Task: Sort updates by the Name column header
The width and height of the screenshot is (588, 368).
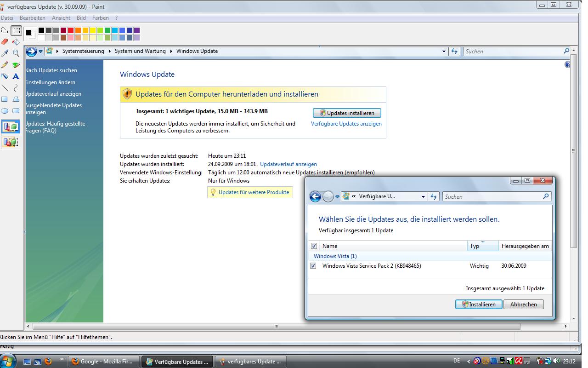Action: tap(394, 246)
